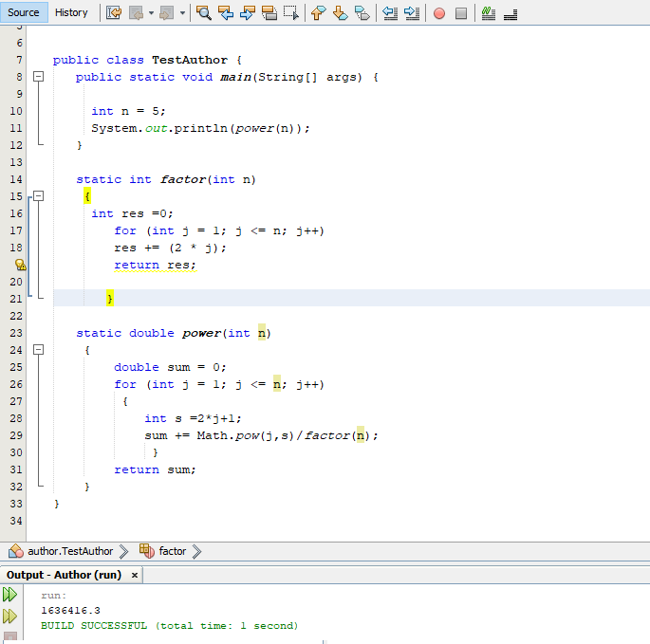Click 'res += (2 * j);' on line 18

(x=171, y=248)
